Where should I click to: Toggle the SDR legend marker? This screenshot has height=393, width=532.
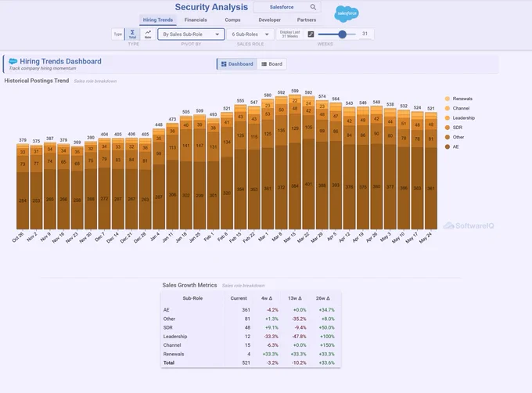point(448,128)
